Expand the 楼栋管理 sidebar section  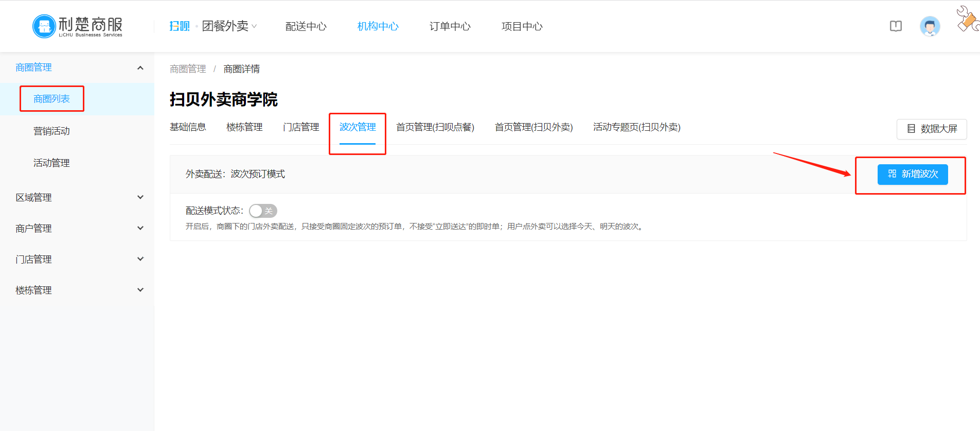coord(77,290)
